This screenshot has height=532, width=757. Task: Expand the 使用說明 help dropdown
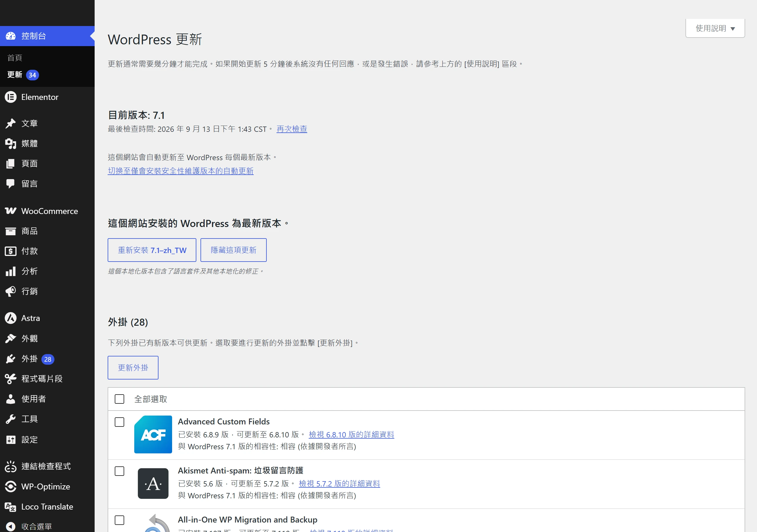tap(715, 28)
